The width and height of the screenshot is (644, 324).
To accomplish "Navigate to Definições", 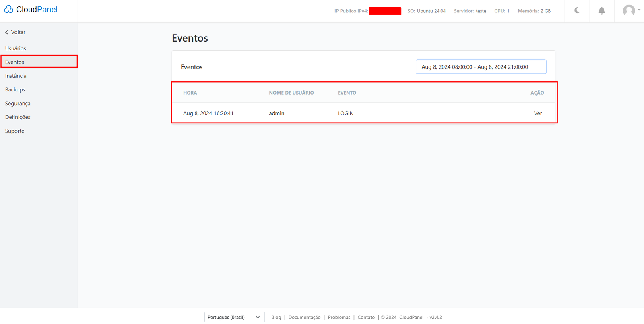I will (x=18, y=117).
